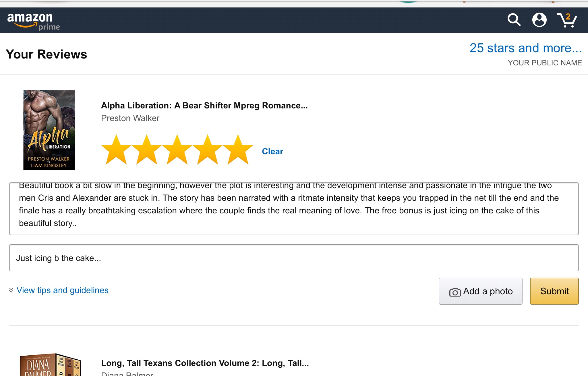The height and width of the screenshot is (376, 588).
Task: Open the Alpha Liberation book cover thumbnail
Action: [49, 130]
